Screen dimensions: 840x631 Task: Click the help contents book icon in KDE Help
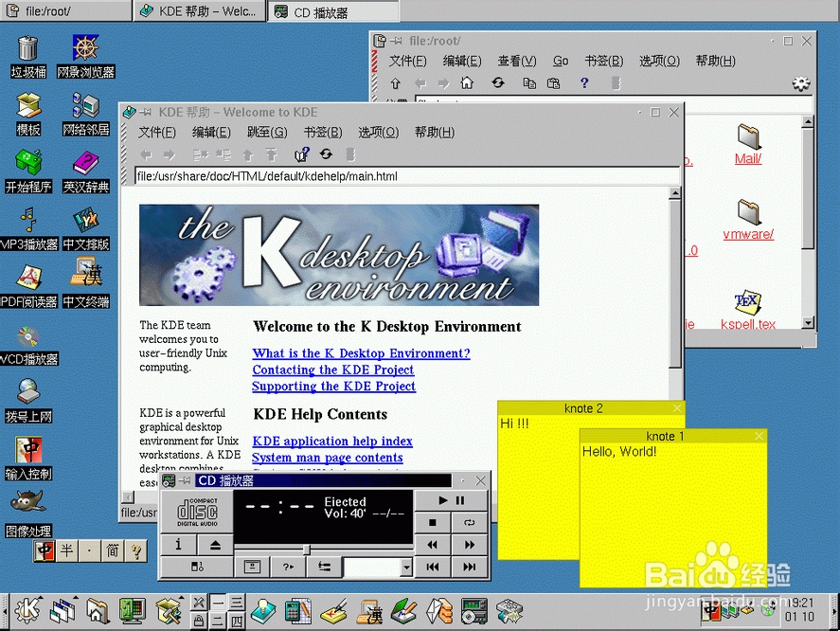point(301,154)
